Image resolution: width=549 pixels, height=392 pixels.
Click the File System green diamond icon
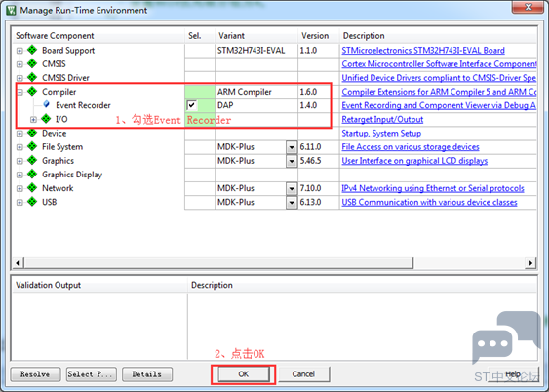click(x=32, y=146)
